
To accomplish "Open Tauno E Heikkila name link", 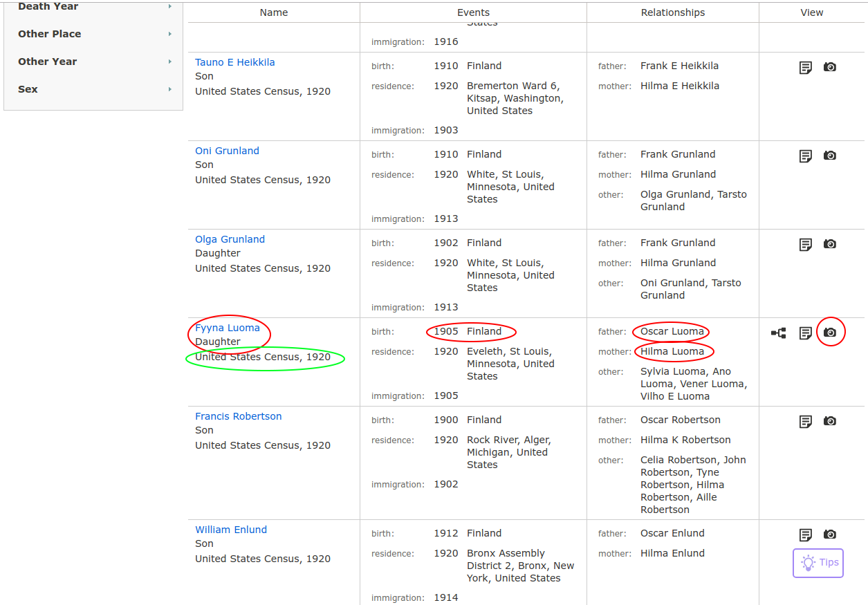I will (234, 62).
